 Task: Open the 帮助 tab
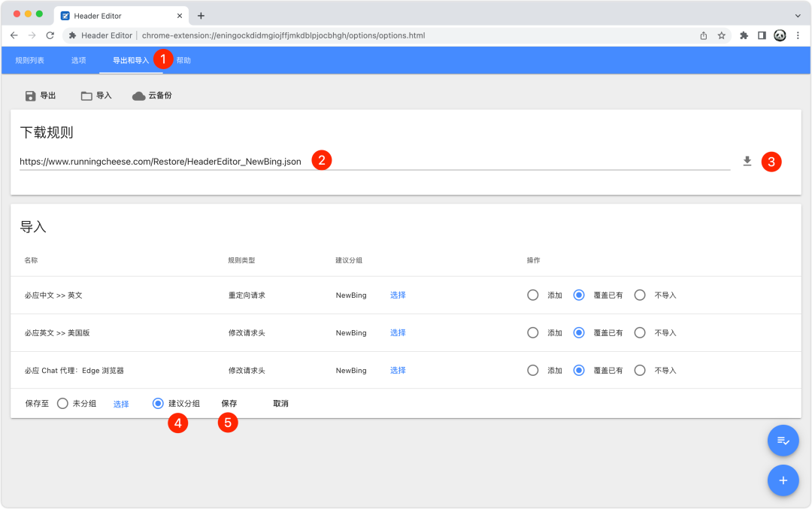[183, 60]
